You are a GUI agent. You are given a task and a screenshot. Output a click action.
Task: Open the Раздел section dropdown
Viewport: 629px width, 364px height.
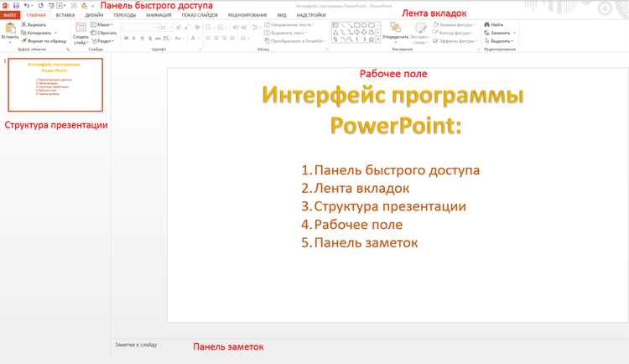102,41
